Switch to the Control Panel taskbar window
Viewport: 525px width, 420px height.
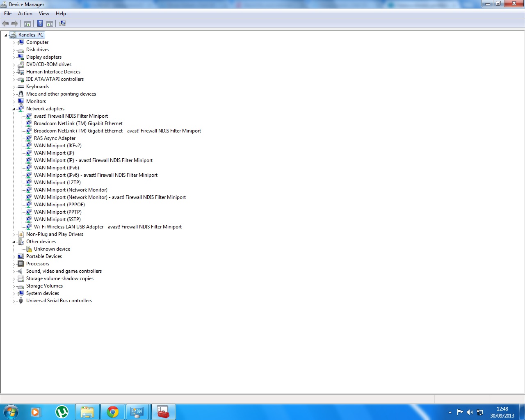pos(137,412)
